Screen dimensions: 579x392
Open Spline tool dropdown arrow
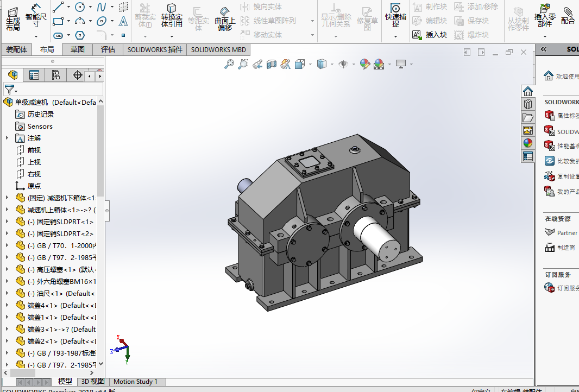click(x=112, y=7)
